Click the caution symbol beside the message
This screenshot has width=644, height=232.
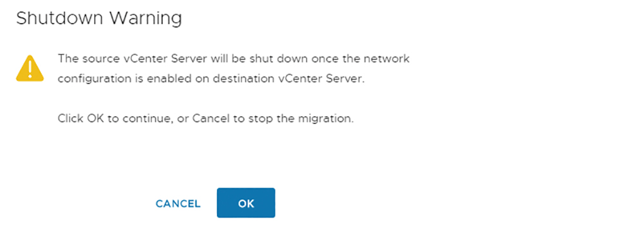pos(30,68)
